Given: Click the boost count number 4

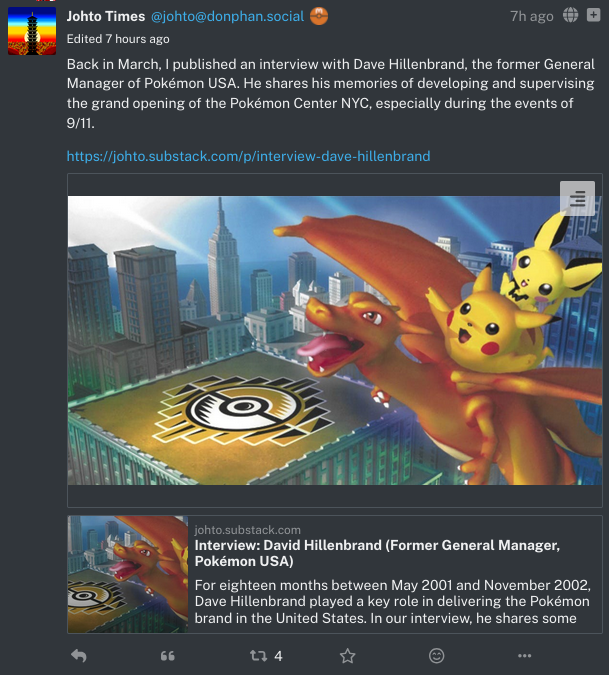Looking at the screenshot, I should [x=278, y=656].
